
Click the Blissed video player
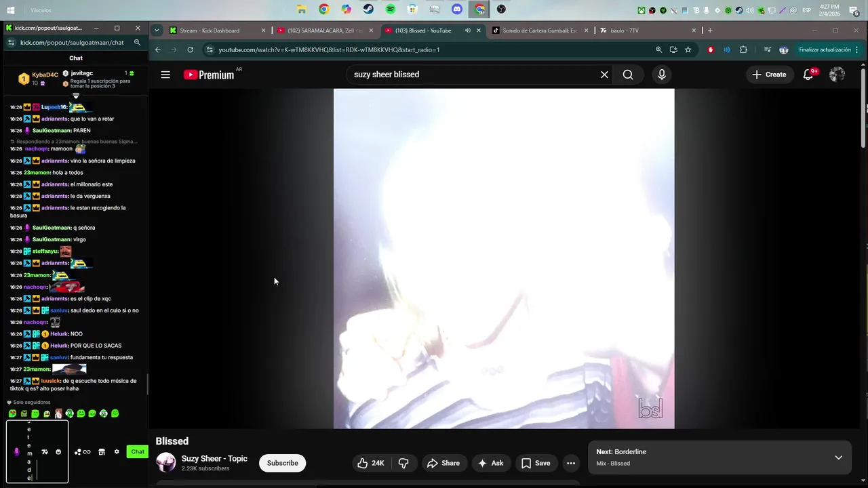[504, 258]
